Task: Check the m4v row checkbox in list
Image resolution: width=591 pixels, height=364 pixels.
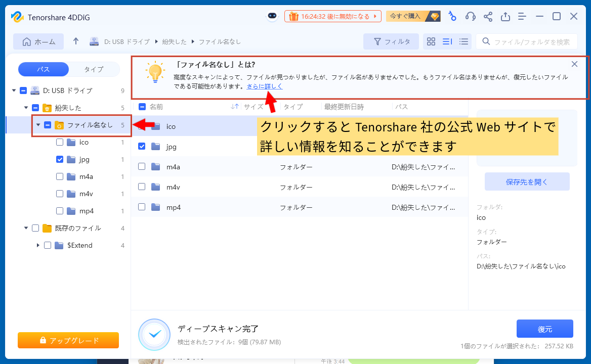Action: (x=142, y=187)
